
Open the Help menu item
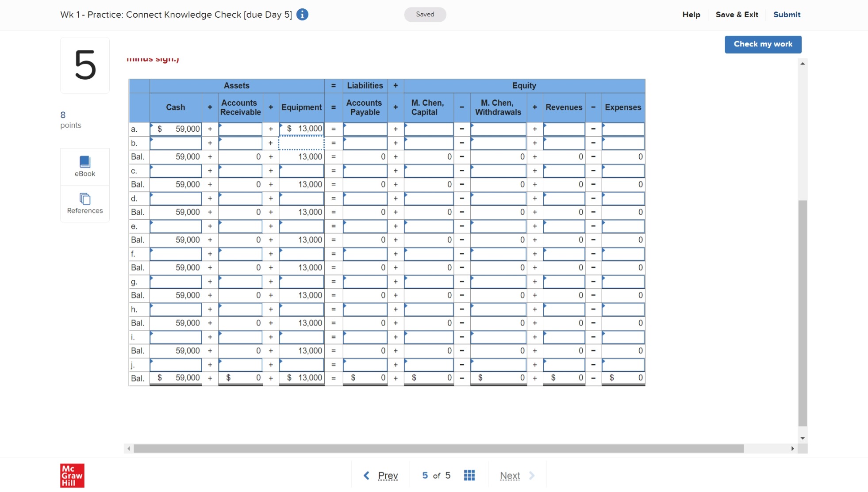pos(691,14)
